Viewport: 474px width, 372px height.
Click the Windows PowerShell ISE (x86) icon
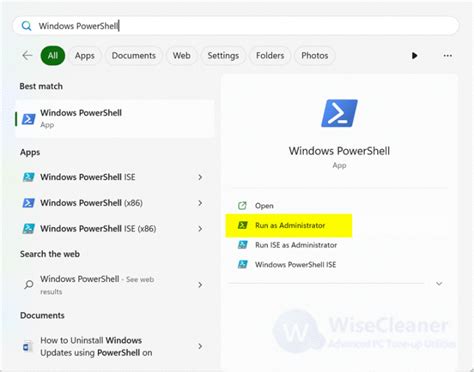(29, 229)
